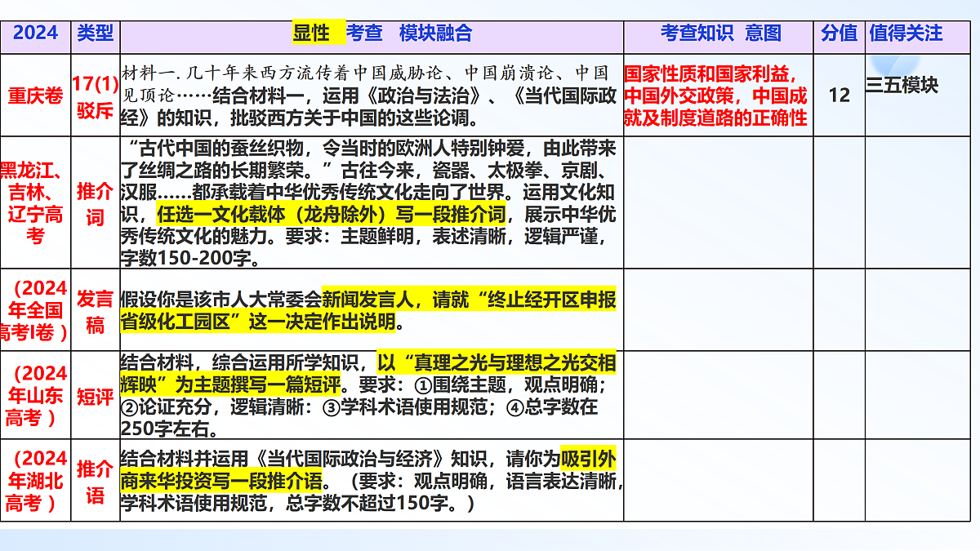This screenshot has width=980, height=551.
Task: Click the highlighted '新闻发言人' question text
Action: [367, 310]
